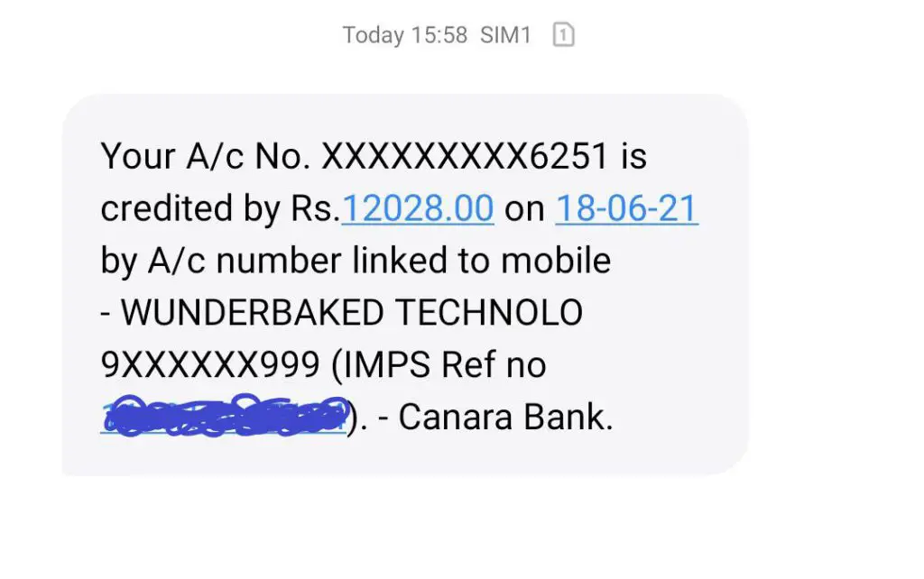Screen dimensions: 924x579
Task: Select the Canara Bank message bubble
Action: coord(405,284)
